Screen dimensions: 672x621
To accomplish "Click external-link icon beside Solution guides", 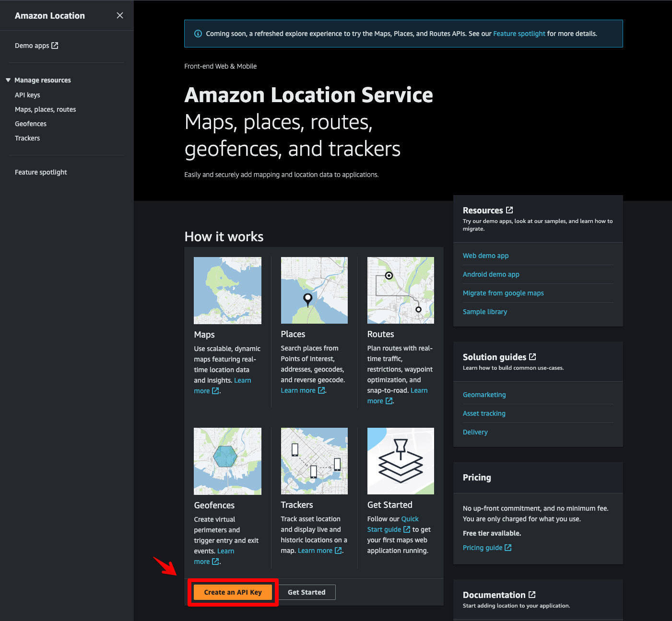I will click(x=532, y=357).
